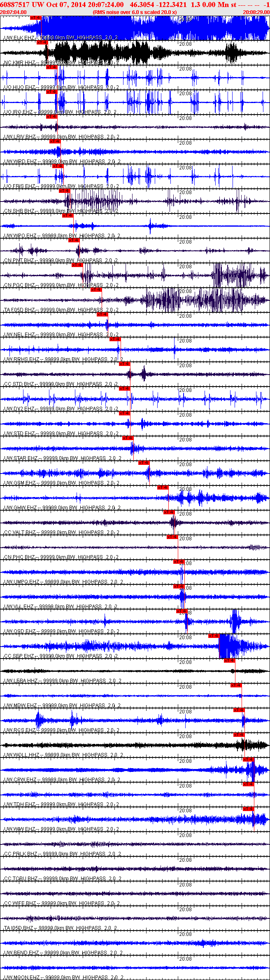Click the red pick flag on NC.KMR trace

tap(42, 42)
